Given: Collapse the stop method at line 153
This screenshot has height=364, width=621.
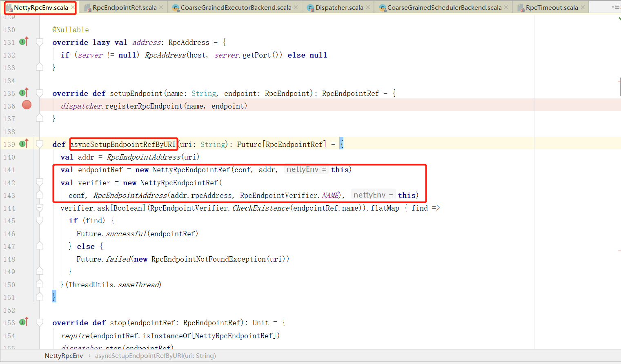Looking at the screenshot, I should click(x=40, y=322).
